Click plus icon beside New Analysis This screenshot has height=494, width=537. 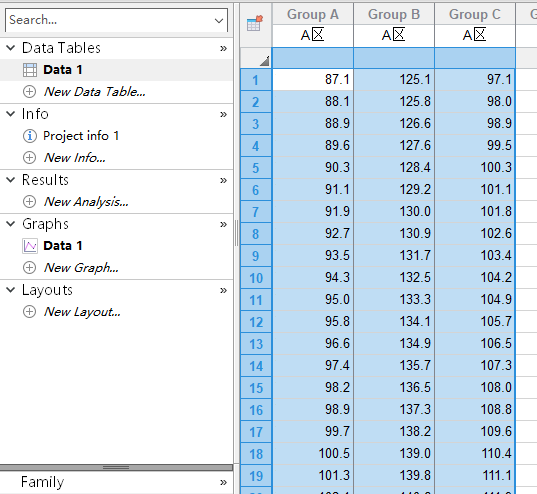[29, 202]
